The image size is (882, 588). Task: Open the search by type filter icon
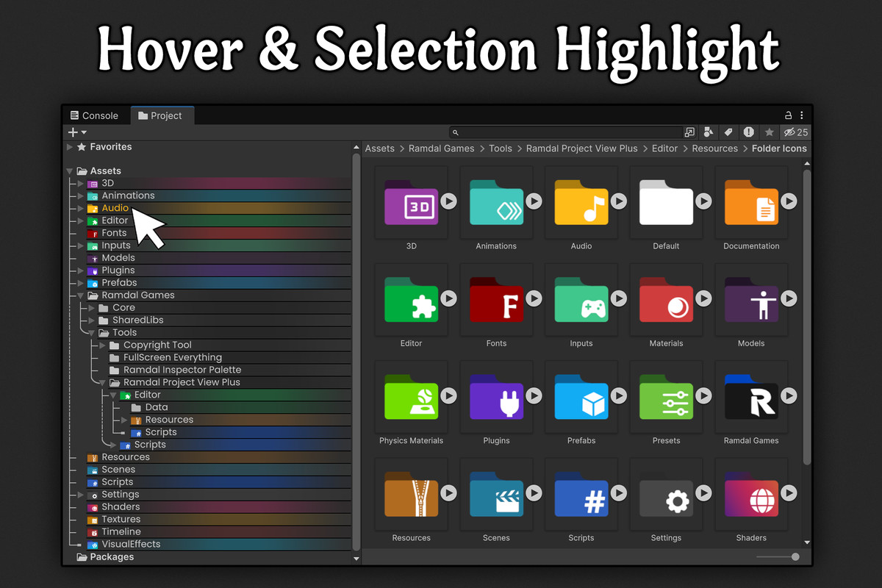[709, 132]
